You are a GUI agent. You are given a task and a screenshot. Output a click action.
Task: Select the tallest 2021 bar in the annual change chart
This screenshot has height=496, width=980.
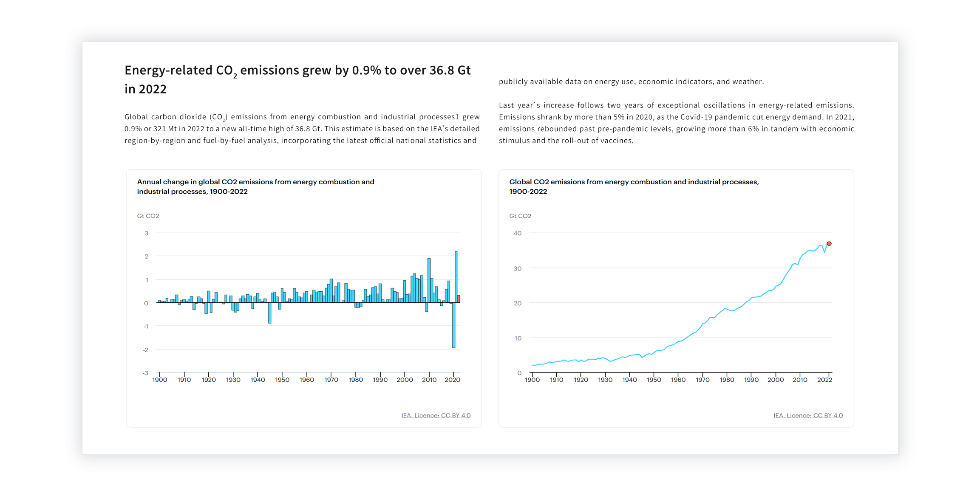point(456,277)
